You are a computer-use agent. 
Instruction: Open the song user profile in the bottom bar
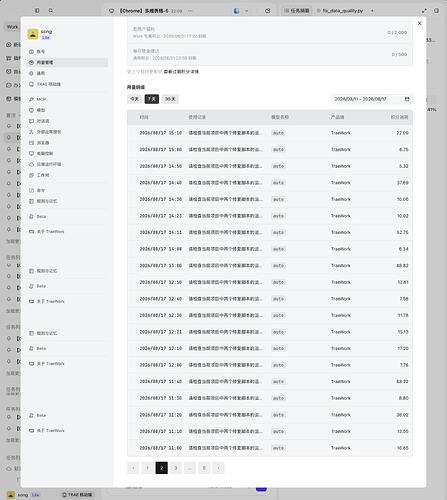[23, 495]
